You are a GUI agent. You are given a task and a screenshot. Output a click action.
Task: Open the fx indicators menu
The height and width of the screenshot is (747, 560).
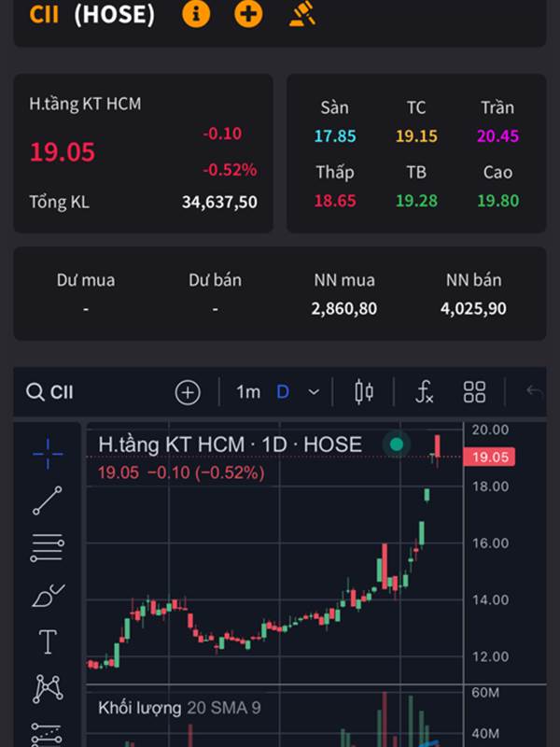click(x=425, y=392)
